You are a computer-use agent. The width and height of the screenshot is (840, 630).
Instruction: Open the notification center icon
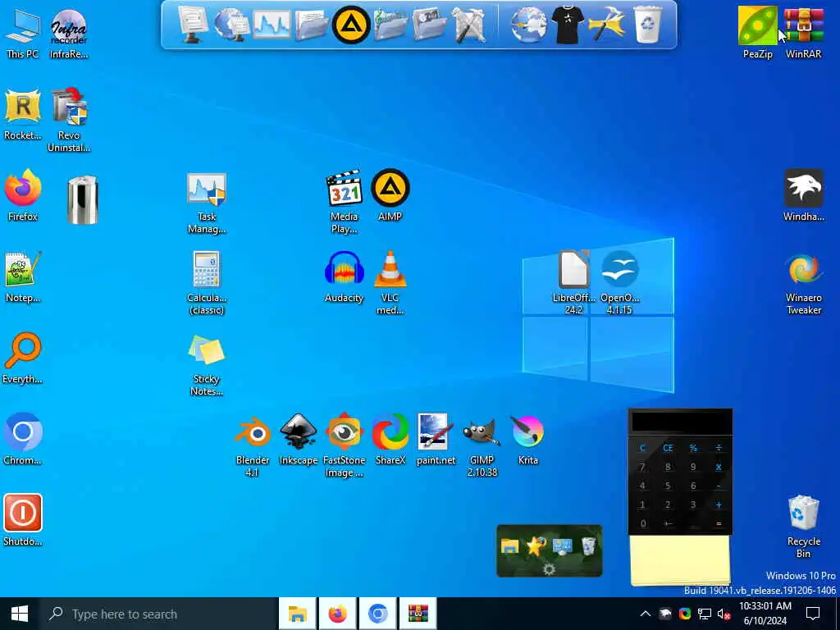pos(813,614)
